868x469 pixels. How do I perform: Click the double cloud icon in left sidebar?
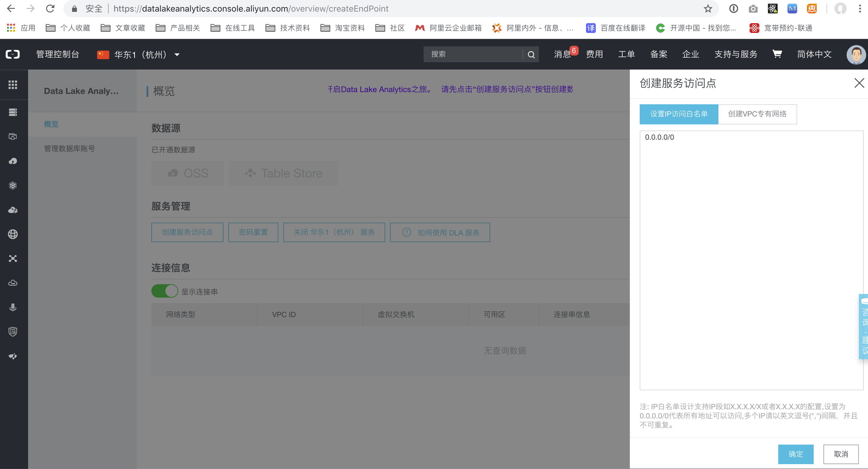(13, 210)
